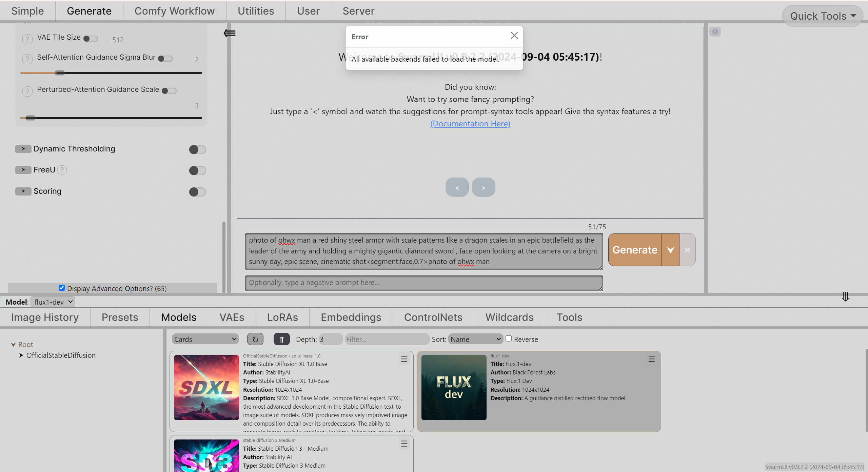This screenshot has width=868, height=472.
Task: Click the Generate button
Action: [634, 250]
